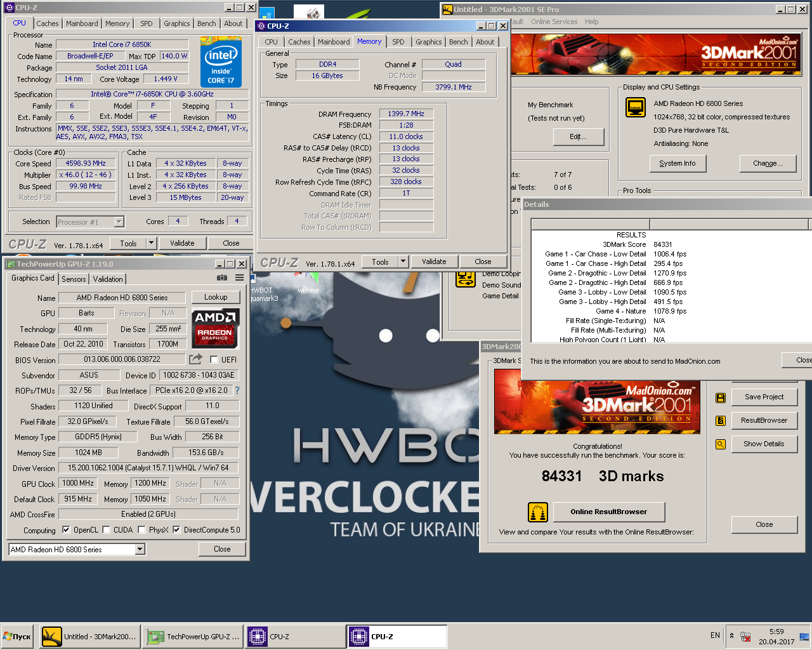Click the GPU-Z title bar icon
This screenshot has height=650, width=812.
click(10, 264)
